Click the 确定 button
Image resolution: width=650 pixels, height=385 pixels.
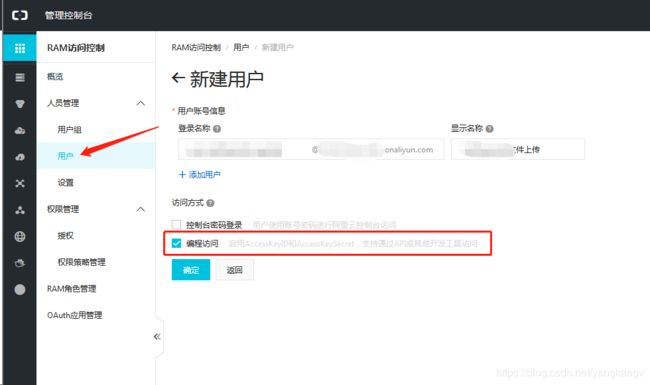191,270
